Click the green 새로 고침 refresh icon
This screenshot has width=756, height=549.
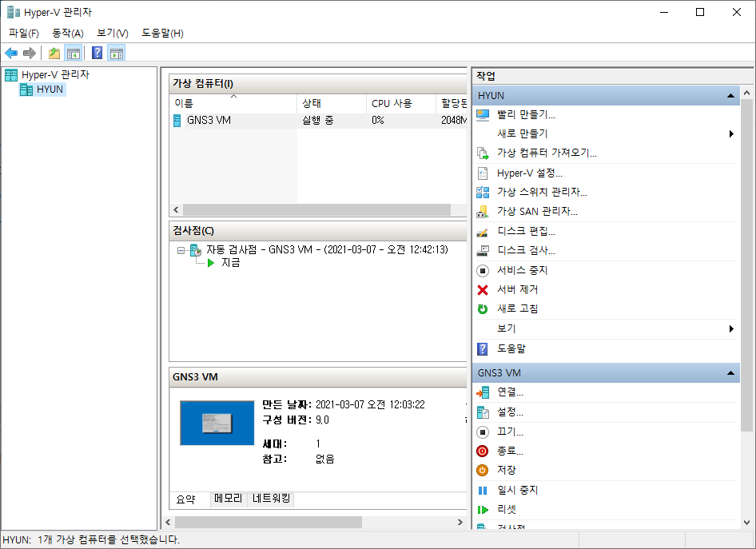point(483,309)
